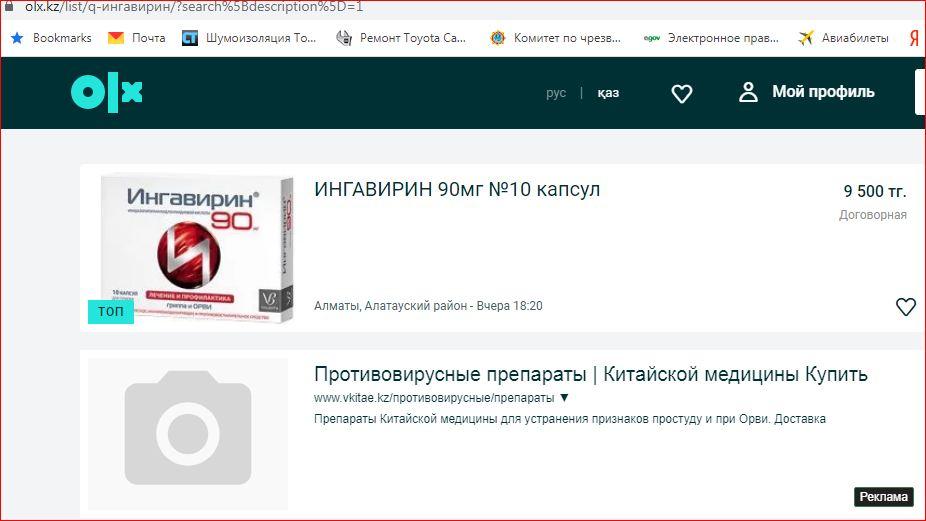Open ИНГАВИРИН 90мг №10 капсул listing

pyautogui.click(x=457, y=189)
